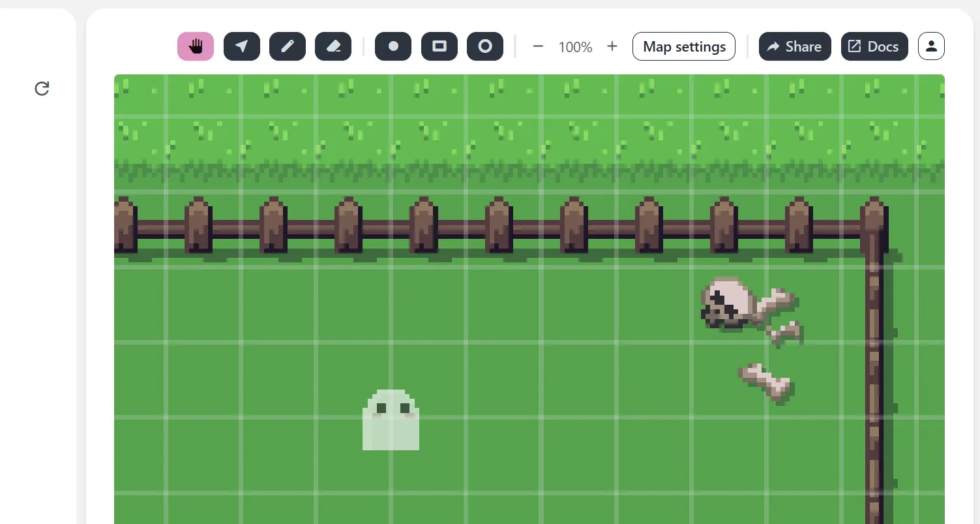Open Map settings

tap(684, 46)
